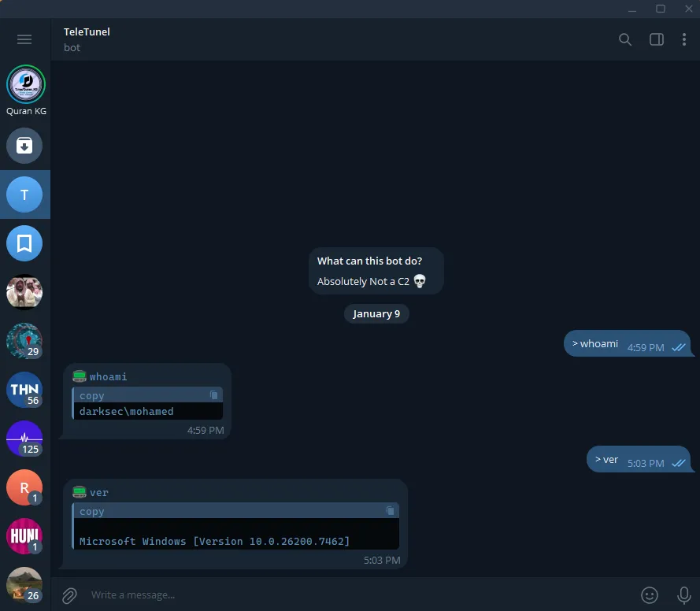Viewport: 700px width, 611px height.
Task: Attach a file with the paperclip
Action: pos(69,594)
